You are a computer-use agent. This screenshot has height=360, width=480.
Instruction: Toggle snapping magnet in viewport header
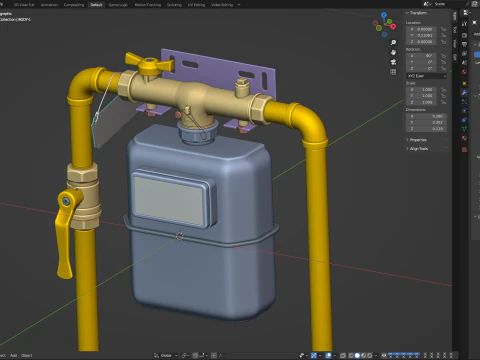(x=195, y=355)
